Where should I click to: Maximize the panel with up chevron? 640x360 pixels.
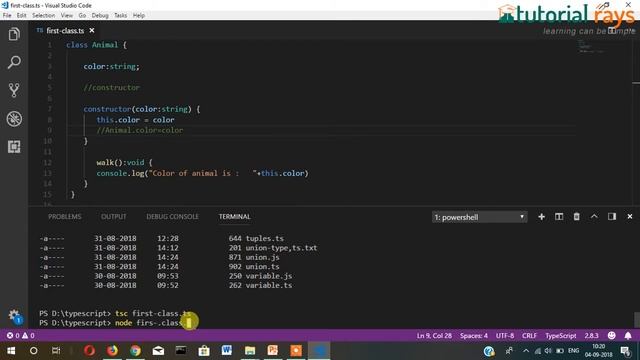click(594, 217)
